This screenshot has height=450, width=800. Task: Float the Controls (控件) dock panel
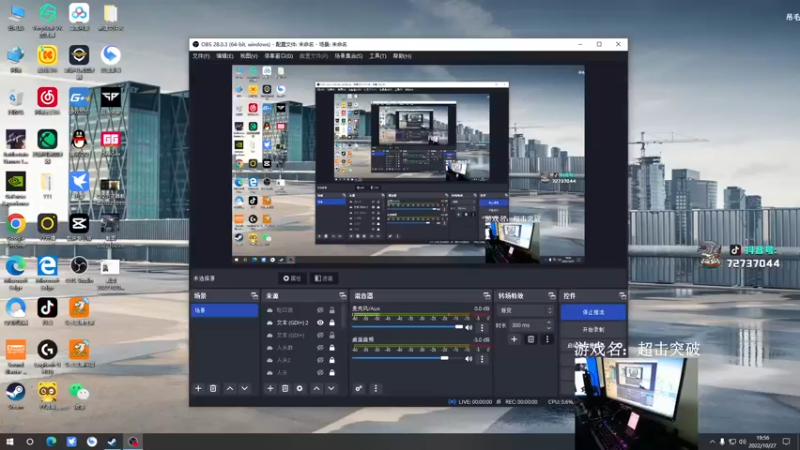pos(622,296)
